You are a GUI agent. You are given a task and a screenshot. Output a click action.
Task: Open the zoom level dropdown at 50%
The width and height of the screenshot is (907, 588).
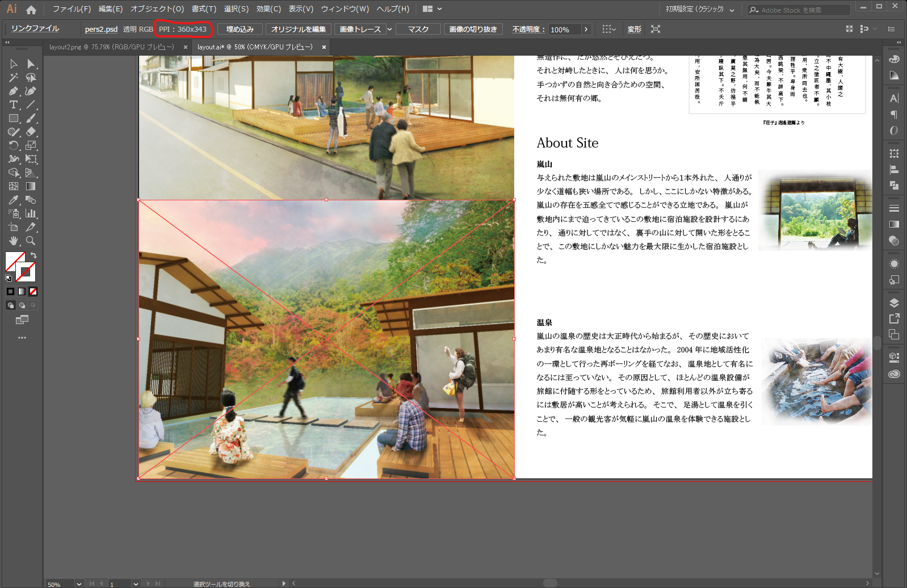[79, 584]
